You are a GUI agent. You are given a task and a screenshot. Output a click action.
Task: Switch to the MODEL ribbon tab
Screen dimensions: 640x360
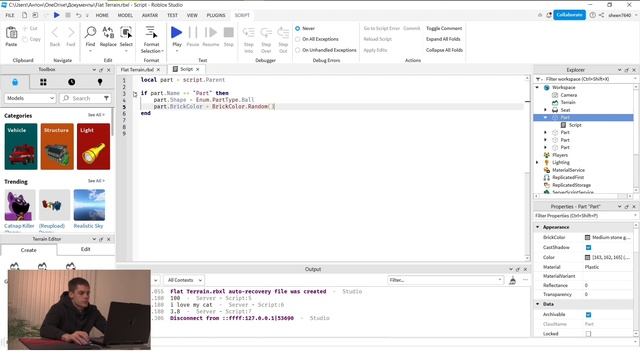click(125, 15)
